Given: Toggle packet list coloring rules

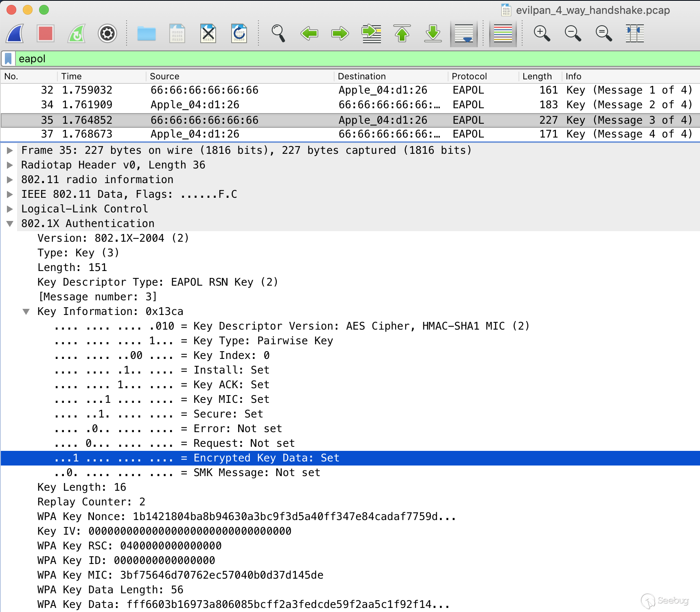Looking at the screenshot, I should point(503,33).
